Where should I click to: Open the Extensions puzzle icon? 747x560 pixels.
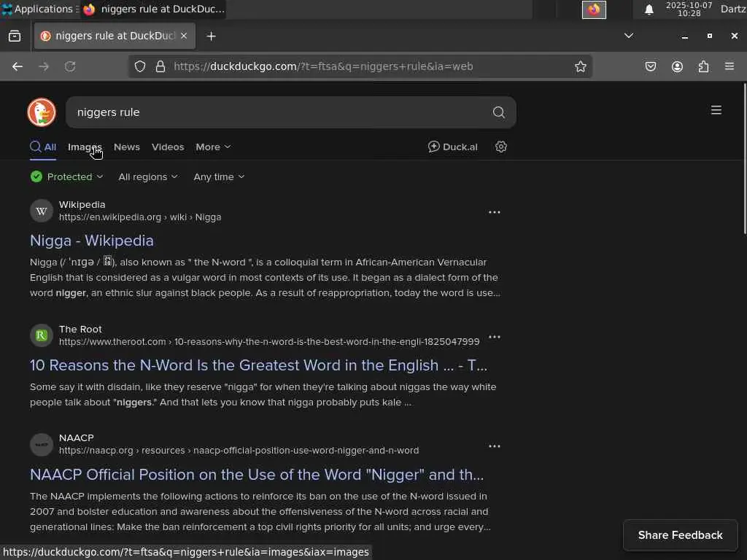703,66
